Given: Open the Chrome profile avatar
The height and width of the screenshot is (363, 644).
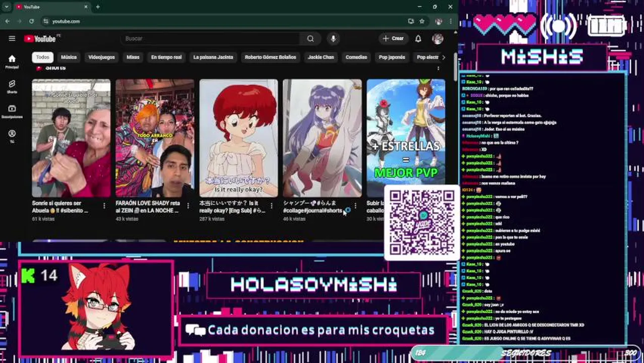Looking at the screenshot, I should (x=438, y=21).
